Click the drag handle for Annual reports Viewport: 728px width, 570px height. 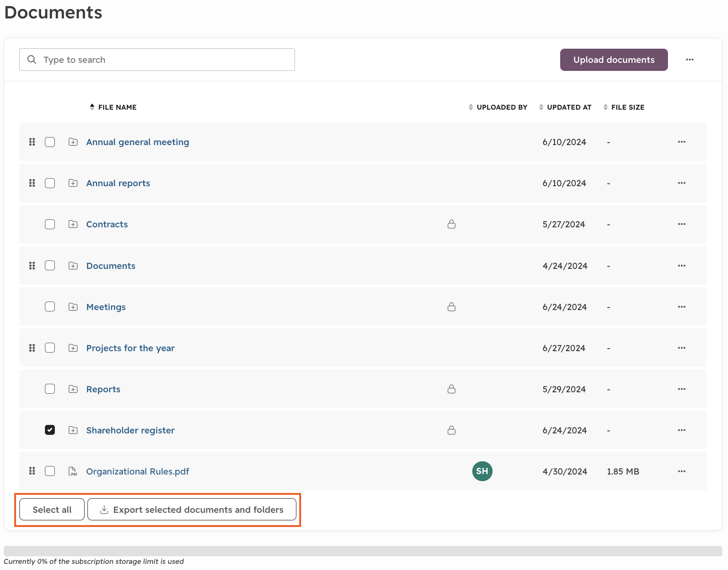pos(32,183)
